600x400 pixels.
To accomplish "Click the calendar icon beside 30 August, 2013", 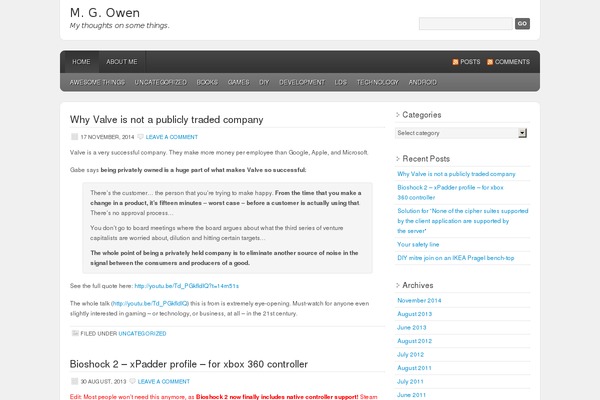I will click(x=75, y=381).
